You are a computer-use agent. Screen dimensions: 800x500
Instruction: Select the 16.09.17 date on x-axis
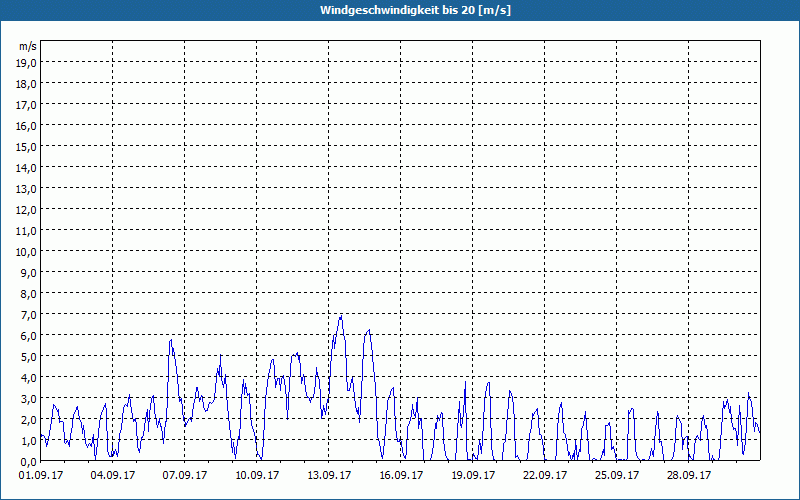pos(401,476)
